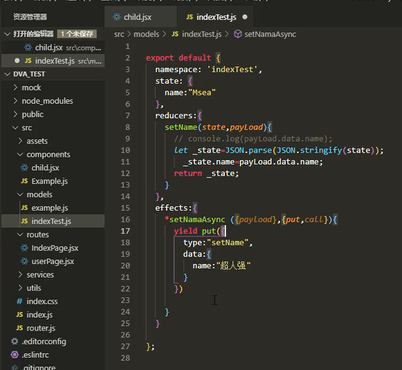Viewport: 402px width, 370px height.
Task: Click the JS icon beside router.js
Action: tap(20, 328)
